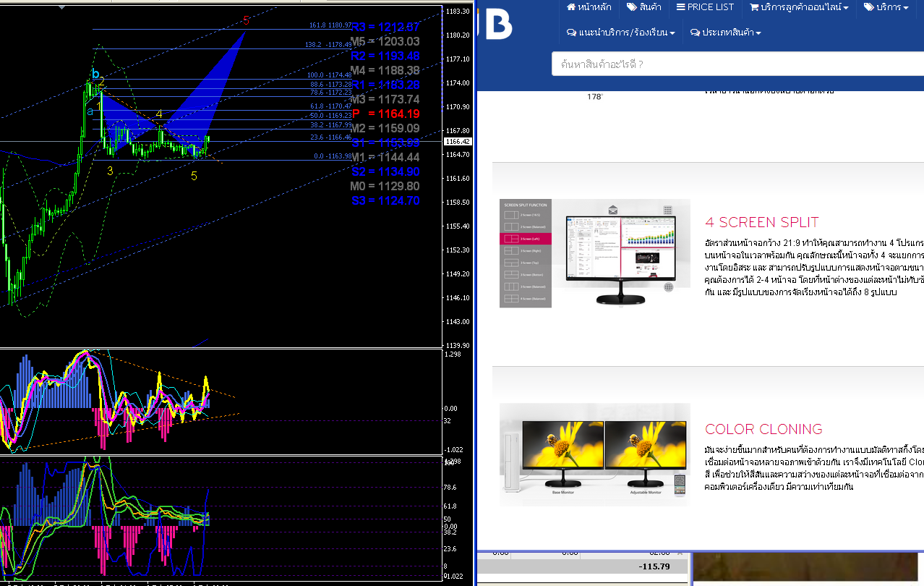This screenshot has width=924, height=586.
Task: Click the M3 = 1173.74 pivot label
Action: tap(385, 99)
